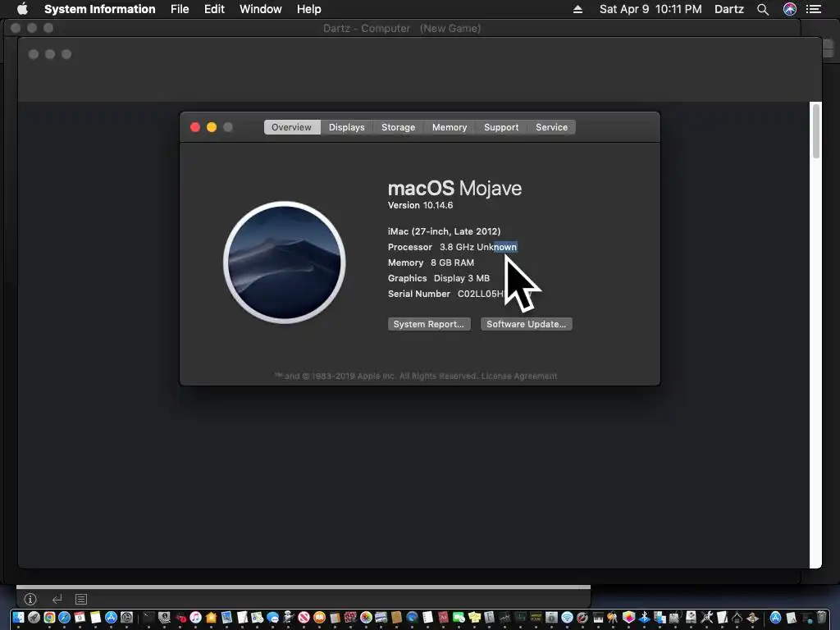Screen dimensions: 840x630
Task: Click the eject icon in menu bar
Action: [x=577, y=9]
